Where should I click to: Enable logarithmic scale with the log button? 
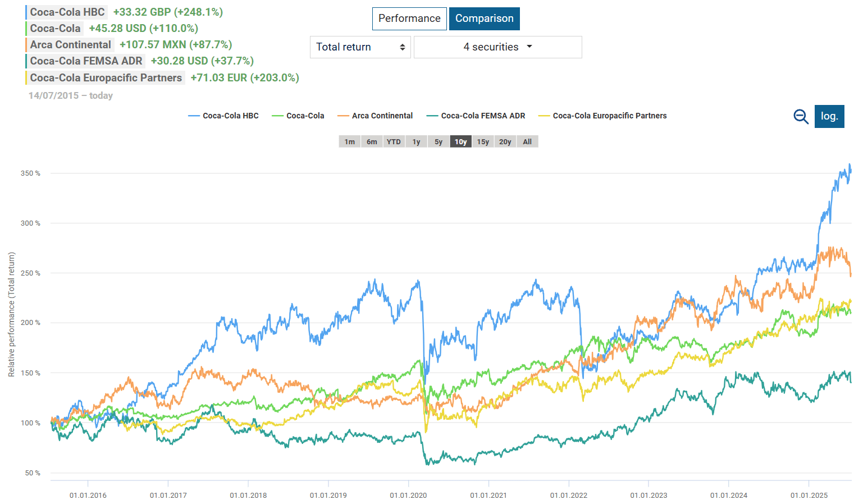[829, 116]
